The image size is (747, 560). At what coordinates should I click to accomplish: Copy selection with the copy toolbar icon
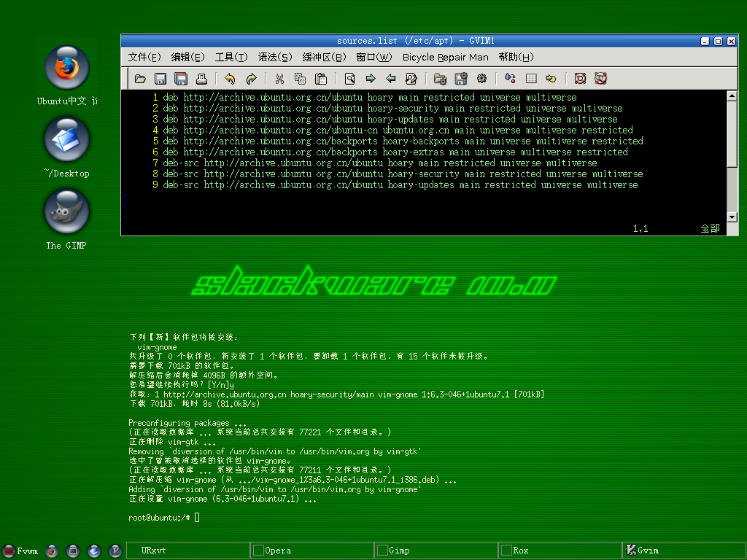(x=300, y=79)
